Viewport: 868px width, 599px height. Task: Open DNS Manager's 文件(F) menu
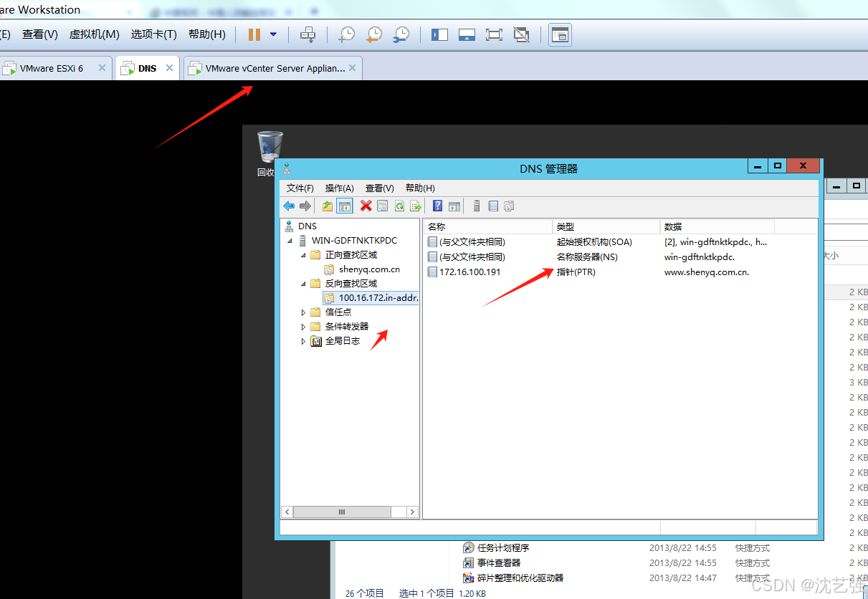point(300,188)
